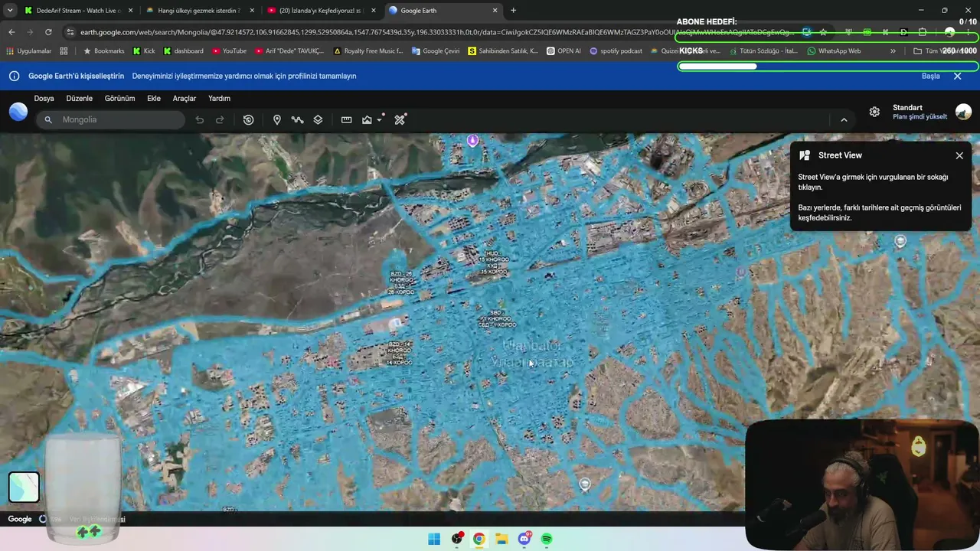980x551 pixels.
Task: Click the white marker at right map edge
Action: [x=900, y=241]
